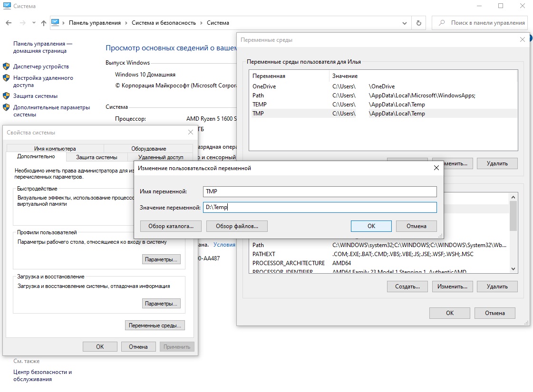The image size is (533, 392).
Task: Open the recent locations dropdown arrow
Action: [34, 23]
